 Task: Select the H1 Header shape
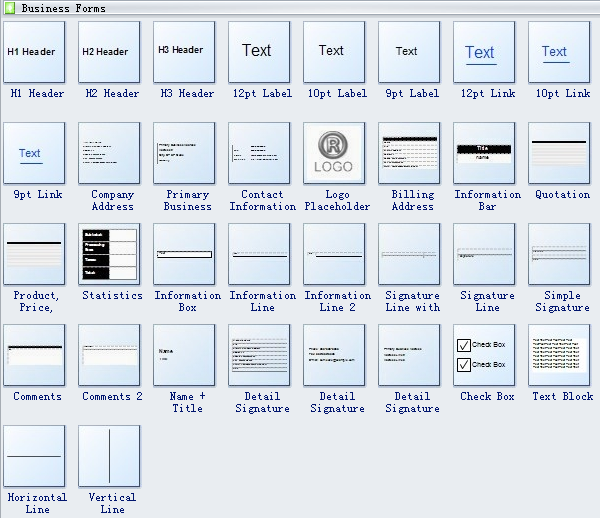click(34, 52)
